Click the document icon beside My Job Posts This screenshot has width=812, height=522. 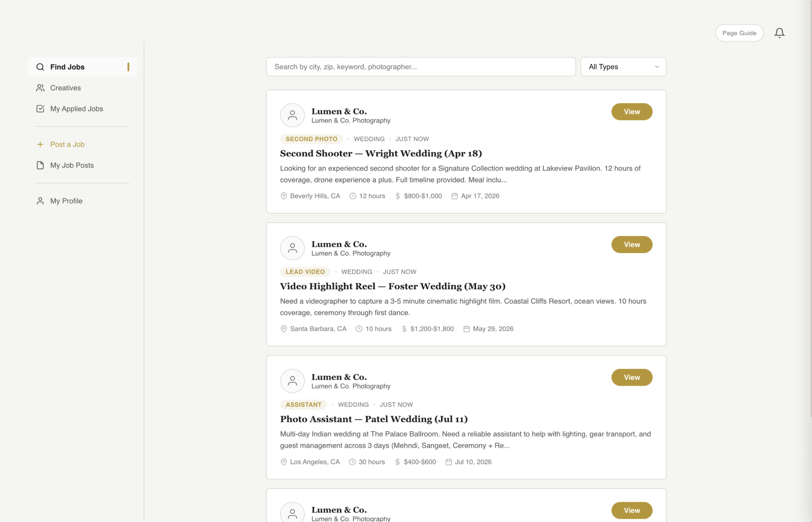click(40, 165)
